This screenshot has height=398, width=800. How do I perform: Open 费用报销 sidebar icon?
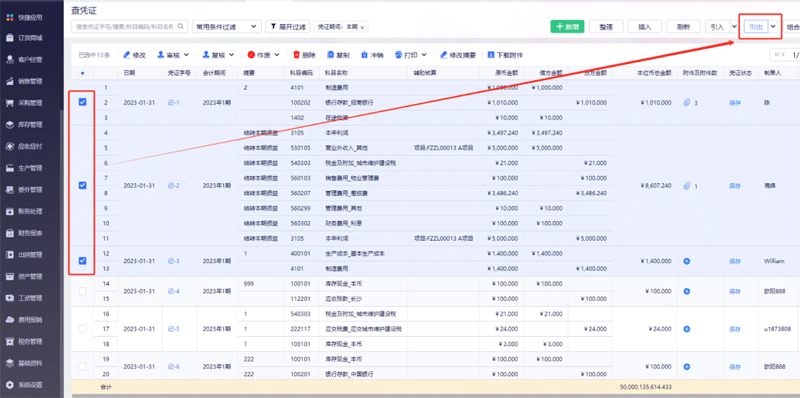pyautogui.click(x=10, y=320)
